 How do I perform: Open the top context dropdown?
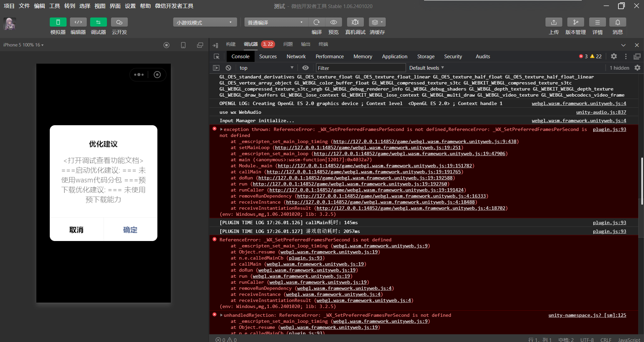(266, 68)
